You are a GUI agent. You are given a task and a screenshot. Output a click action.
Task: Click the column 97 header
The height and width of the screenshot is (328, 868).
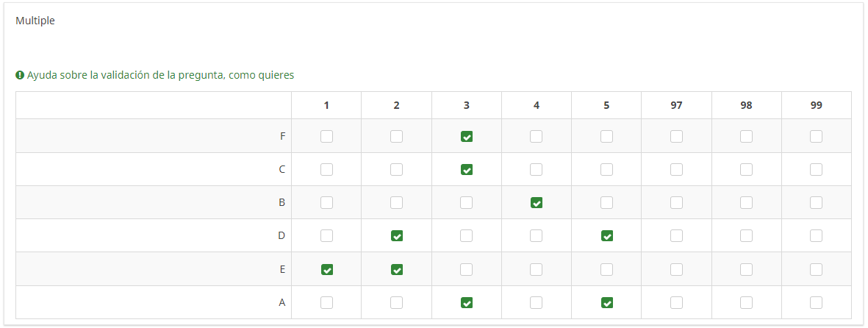(x=676, y=105)
